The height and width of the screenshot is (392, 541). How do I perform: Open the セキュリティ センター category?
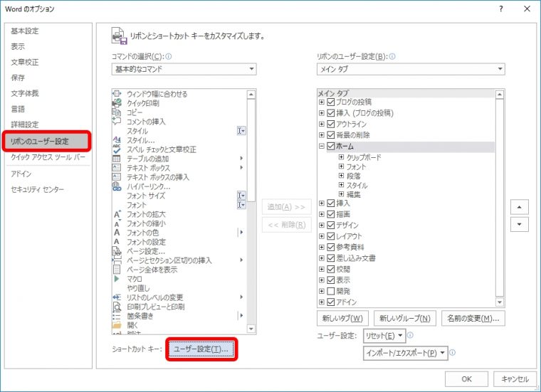click(x=37, y=189)
